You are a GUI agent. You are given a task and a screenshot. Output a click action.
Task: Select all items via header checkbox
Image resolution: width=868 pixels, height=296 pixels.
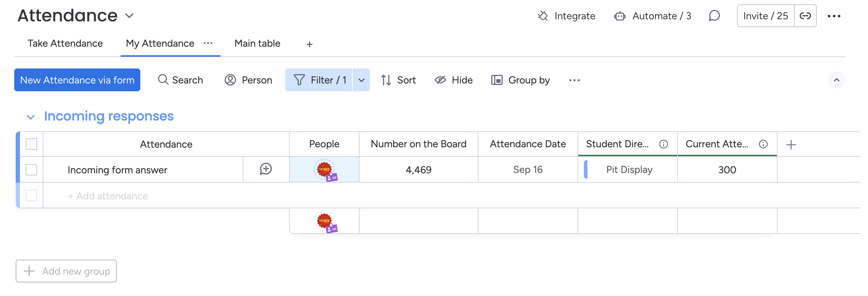tap(31, 144)
